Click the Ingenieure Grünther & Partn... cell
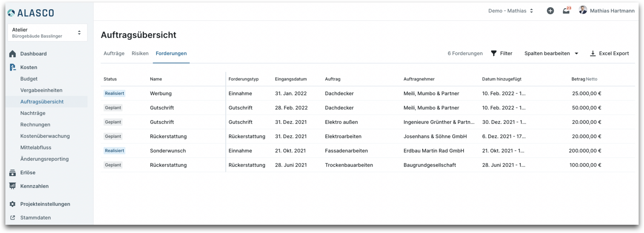Image resolution: width=644 pixels, height=233 pixels. tap(439, 122)
